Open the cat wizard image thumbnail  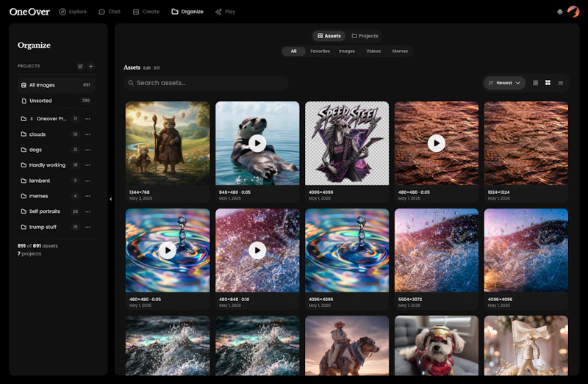pos(168,143)
